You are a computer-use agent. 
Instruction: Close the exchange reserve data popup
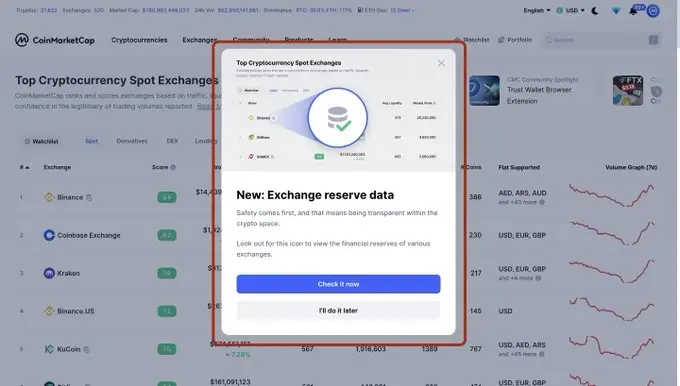click(x=441, y=63)
